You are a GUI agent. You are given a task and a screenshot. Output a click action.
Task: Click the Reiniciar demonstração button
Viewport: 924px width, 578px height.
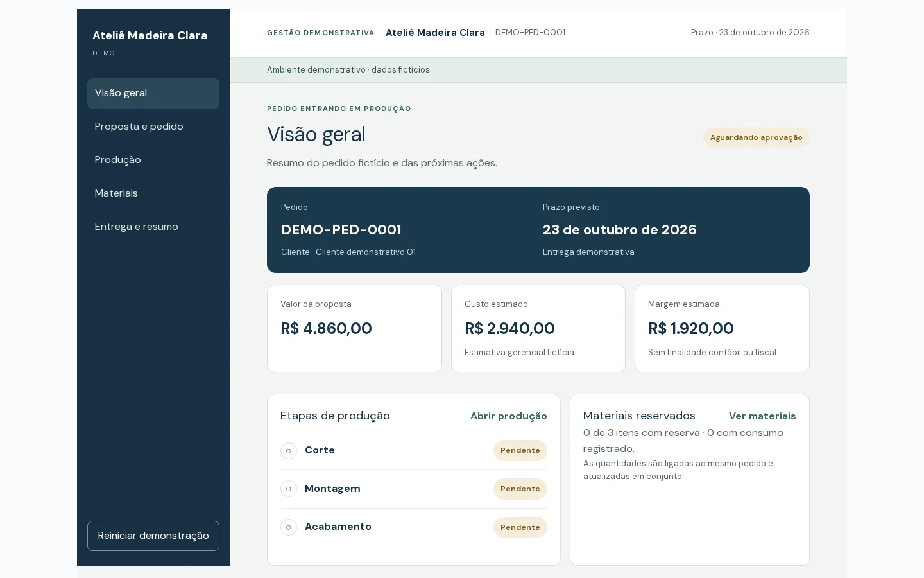(153, 536)
